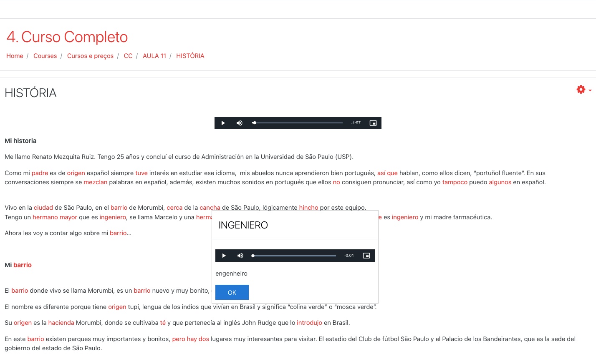The image size is (596, 364).
Task: Go to Home breadcrumb
Action: (x=15, y=56)
